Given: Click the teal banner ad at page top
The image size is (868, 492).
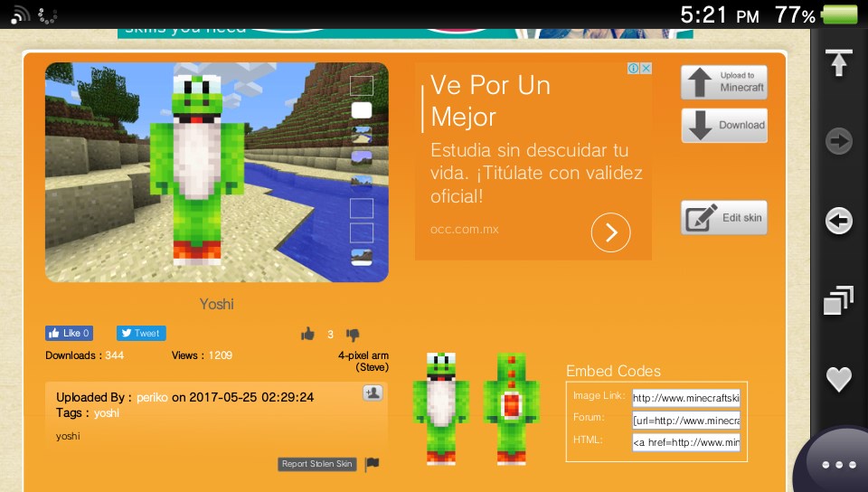Looking at the screenshot, I should point(405,33).
